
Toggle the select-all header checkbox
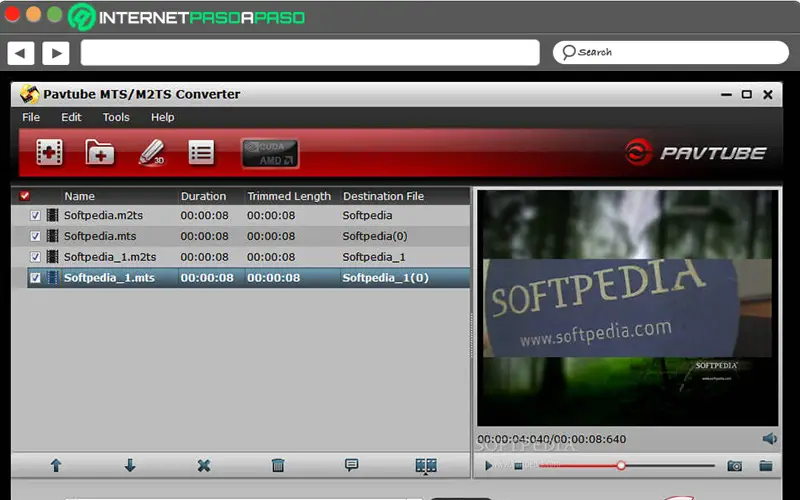pos(24,195)
